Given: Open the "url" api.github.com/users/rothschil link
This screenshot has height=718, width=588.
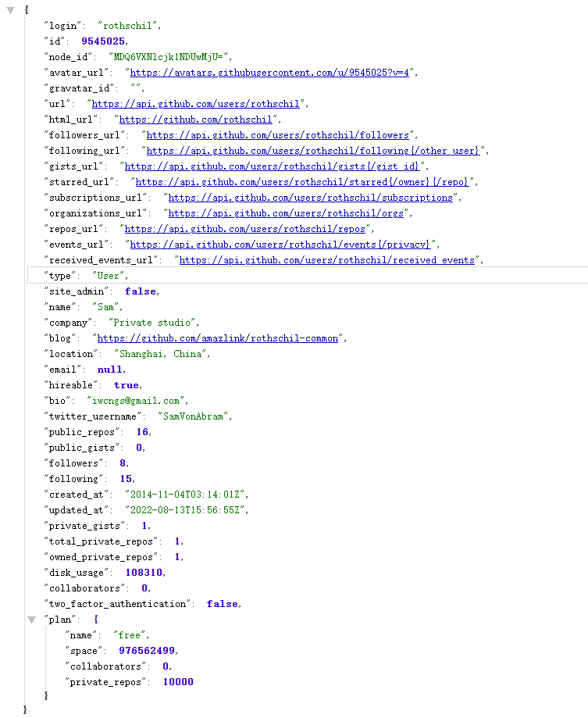Looking at the screenshot, I should coord(196,104).
